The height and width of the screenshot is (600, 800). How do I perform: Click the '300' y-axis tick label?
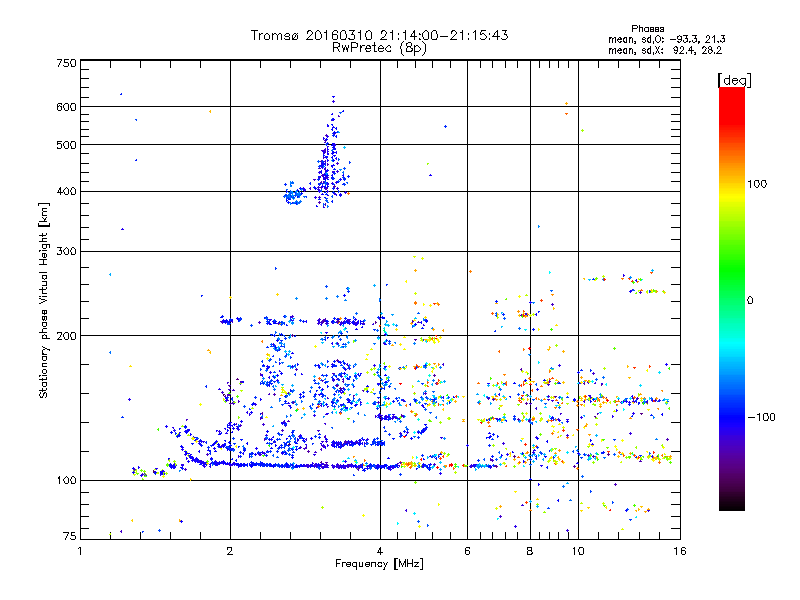pos(66,251)
